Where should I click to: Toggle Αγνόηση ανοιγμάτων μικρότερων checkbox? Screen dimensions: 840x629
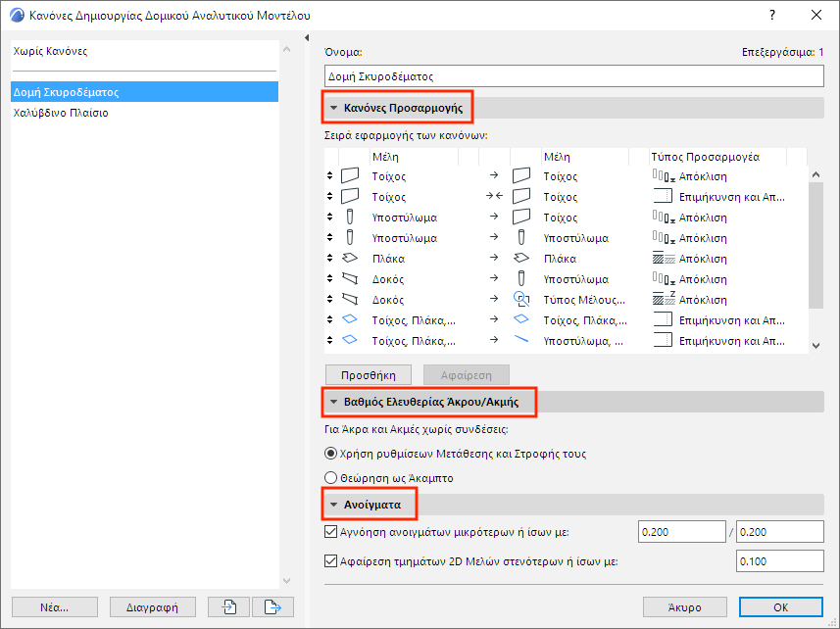[330, 532]
